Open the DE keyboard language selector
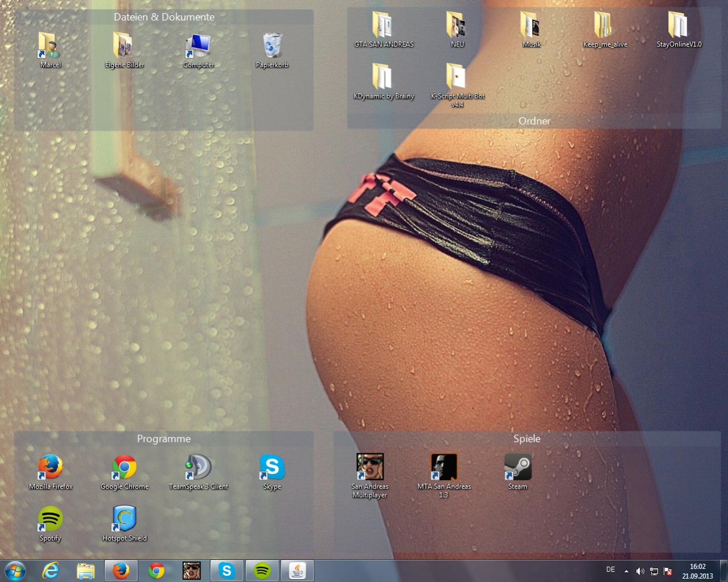 coord(610,569)
